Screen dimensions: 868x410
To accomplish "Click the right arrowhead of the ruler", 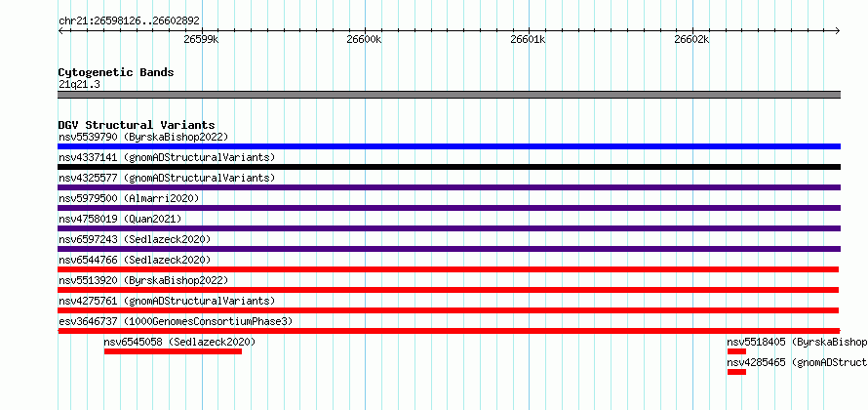I will (838, 30).
